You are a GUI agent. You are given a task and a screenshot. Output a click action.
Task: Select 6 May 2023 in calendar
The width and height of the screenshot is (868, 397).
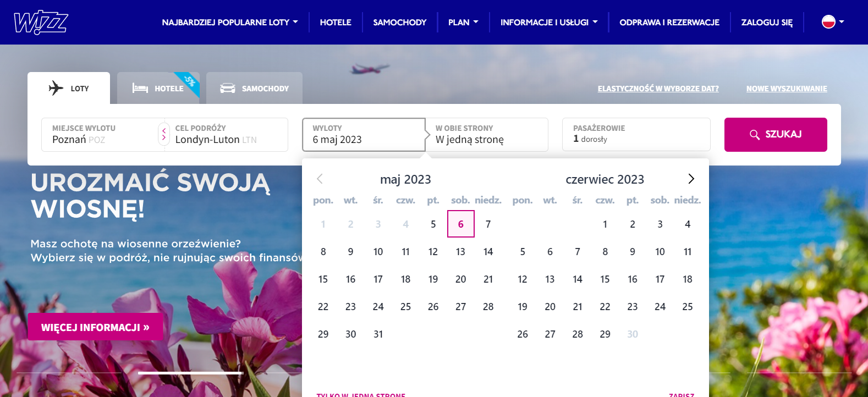click(x=461, y=224)
